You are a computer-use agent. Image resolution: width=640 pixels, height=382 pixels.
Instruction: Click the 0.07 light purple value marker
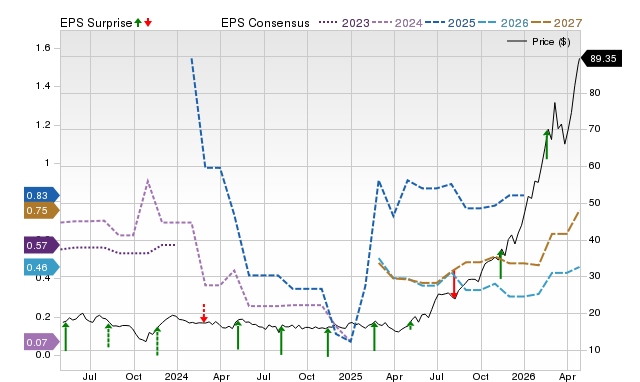[x=42, y=342]
